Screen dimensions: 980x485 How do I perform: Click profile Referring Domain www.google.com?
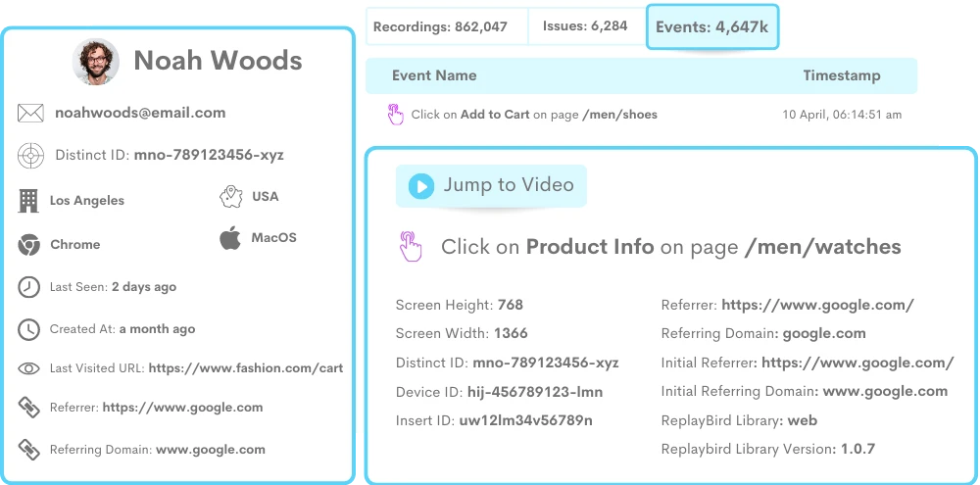[211, 450]
